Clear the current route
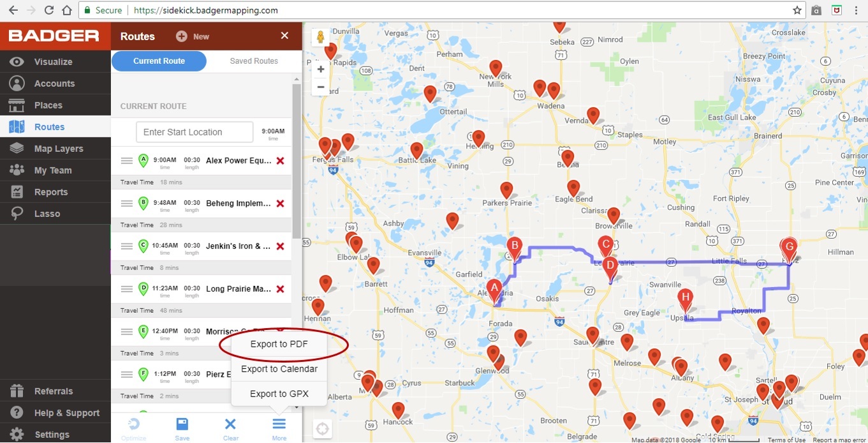Screen dimensions: 868x443 [x=231, y=428]
